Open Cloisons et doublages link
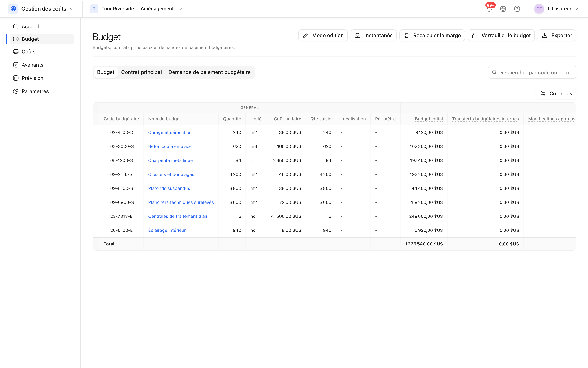This screenshot has width=588, height=368. [x=171, y=174]
